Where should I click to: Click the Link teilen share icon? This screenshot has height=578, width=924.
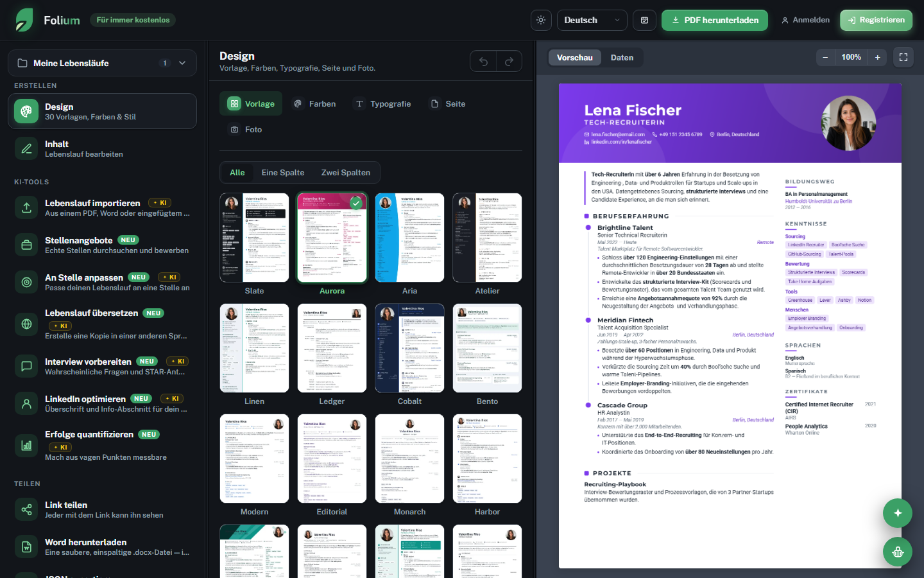pyautogui.click(x=26, y=509)
